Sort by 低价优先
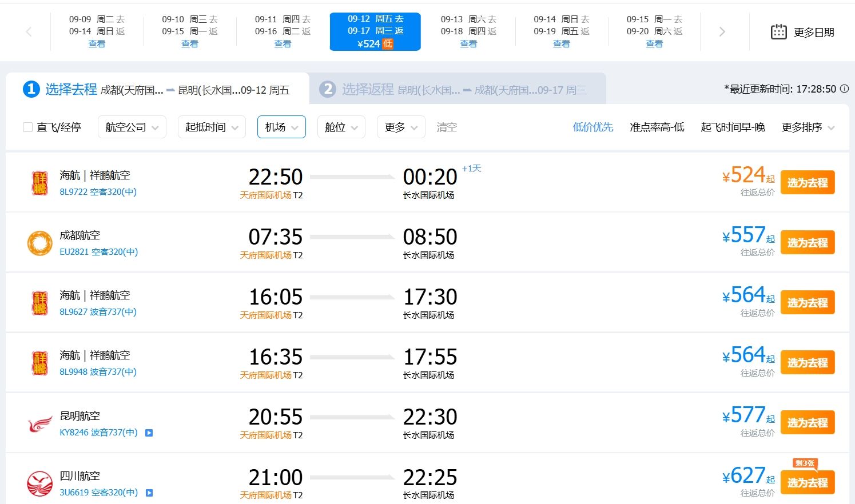Screen dimensions: 855x504 coord(593,127)
